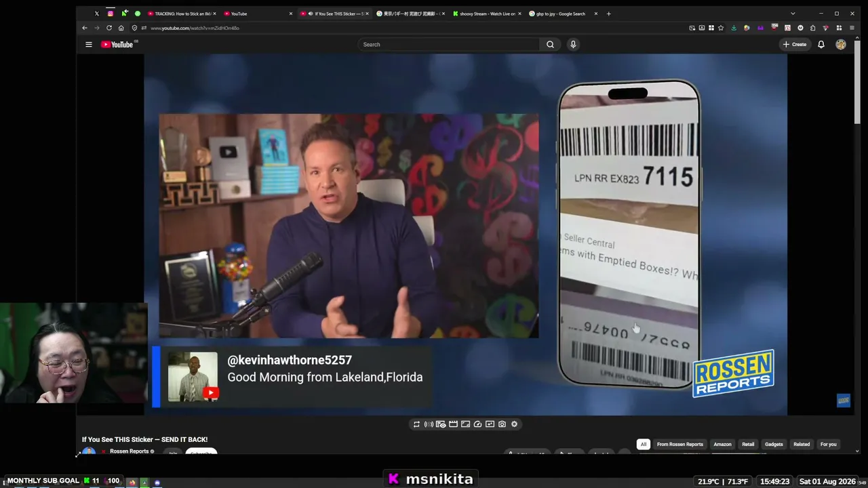
Task: Open the browser main menu icon at the toolbar's right end
Action: point(851,28)
